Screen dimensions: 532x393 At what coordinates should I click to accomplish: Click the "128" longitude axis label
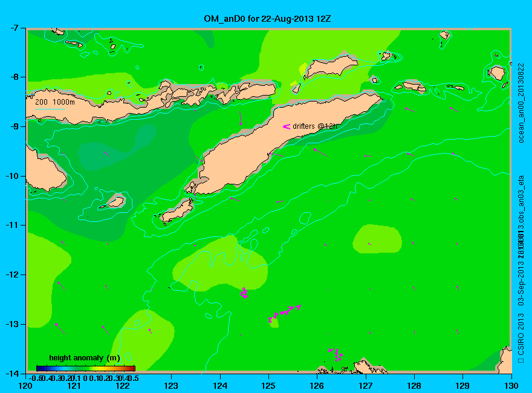414,386
